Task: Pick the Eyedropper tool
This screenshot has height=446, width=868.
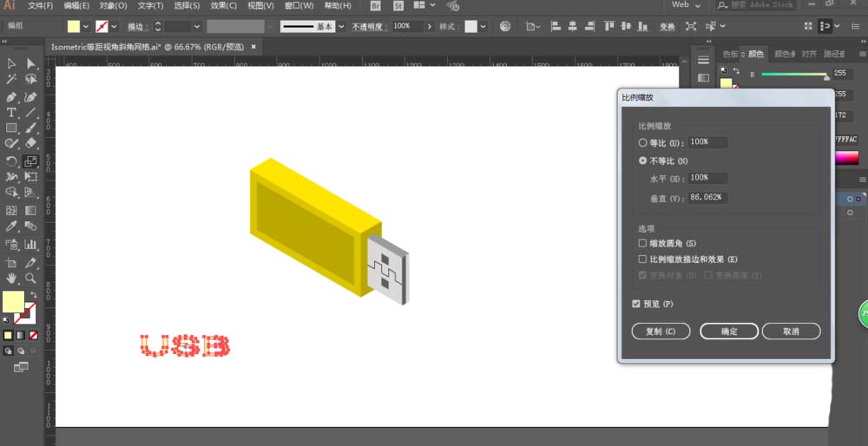Action: point(11,226)
